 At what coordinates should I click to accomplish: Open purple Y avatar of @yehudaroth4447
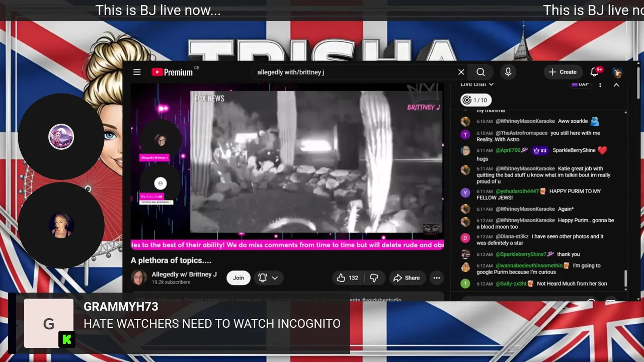click(465, 193)
